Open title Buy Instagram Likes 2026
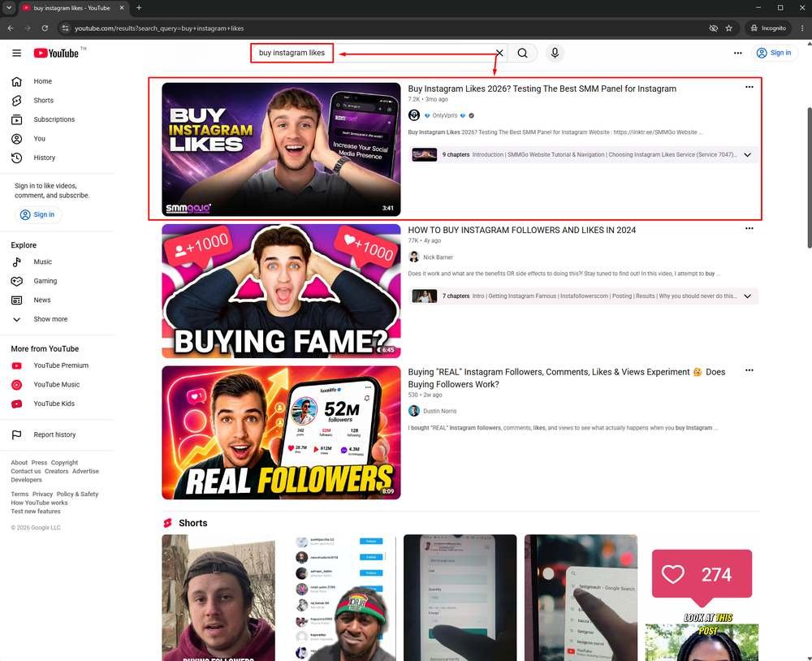The image size is (812, 661). 542,89
